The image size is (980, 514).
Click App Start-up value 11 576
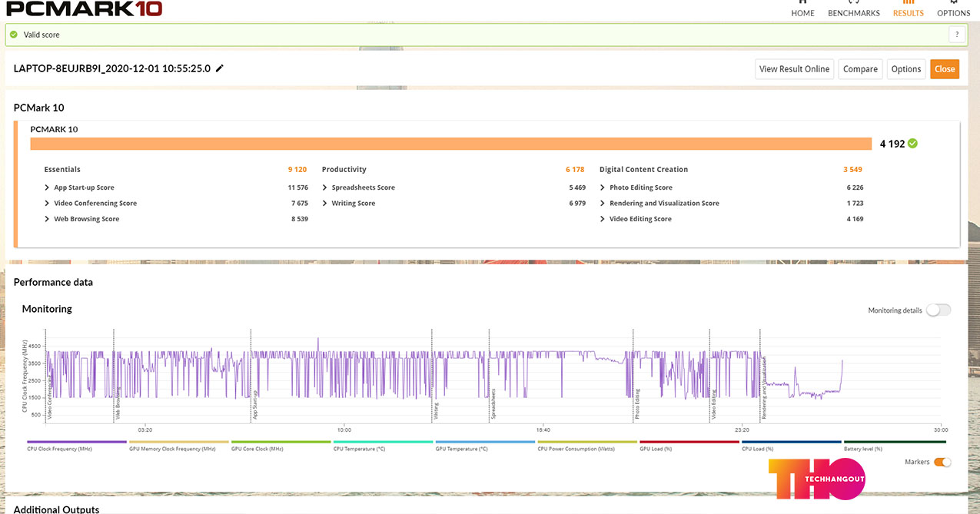pos(297,187)
